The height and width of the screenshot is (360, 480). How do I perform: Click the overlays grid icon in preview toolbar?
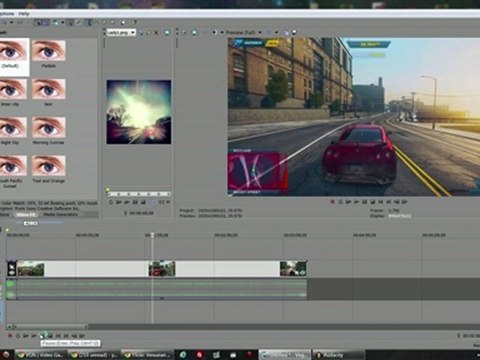[268, 32]
